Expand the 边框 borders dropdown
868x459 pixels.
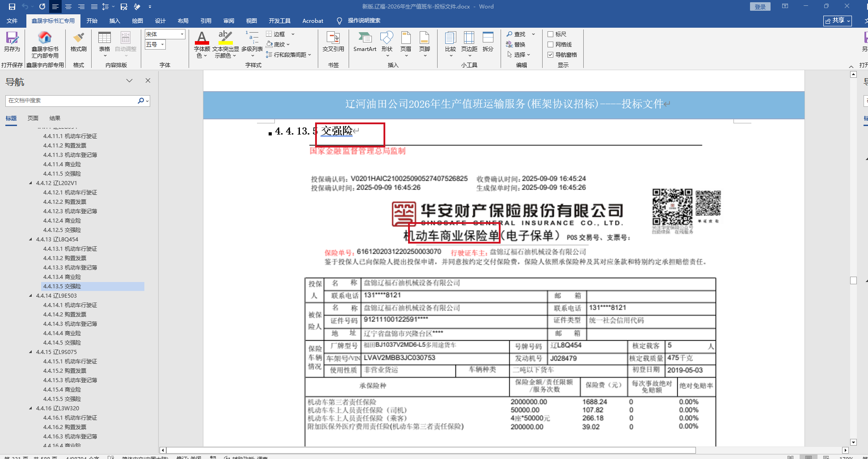click(293, 34)
